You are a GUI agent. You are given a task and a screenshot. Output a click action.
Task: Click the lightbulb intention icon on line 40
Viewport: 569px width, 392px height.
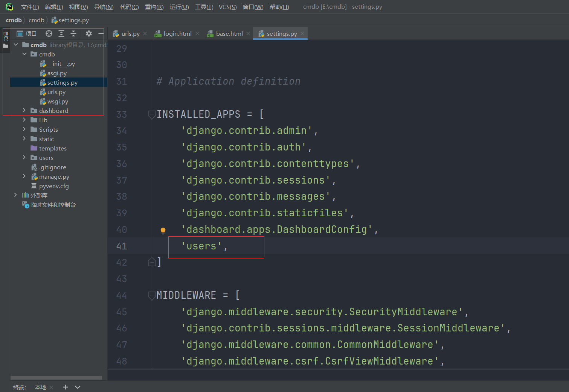point(163,231)
